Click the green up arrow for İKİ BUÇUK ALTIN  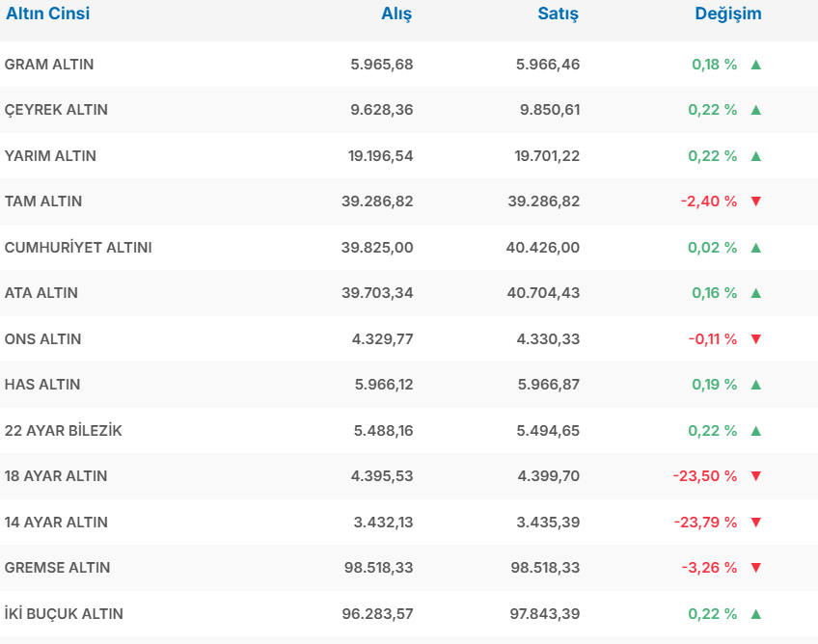[755, 614]
